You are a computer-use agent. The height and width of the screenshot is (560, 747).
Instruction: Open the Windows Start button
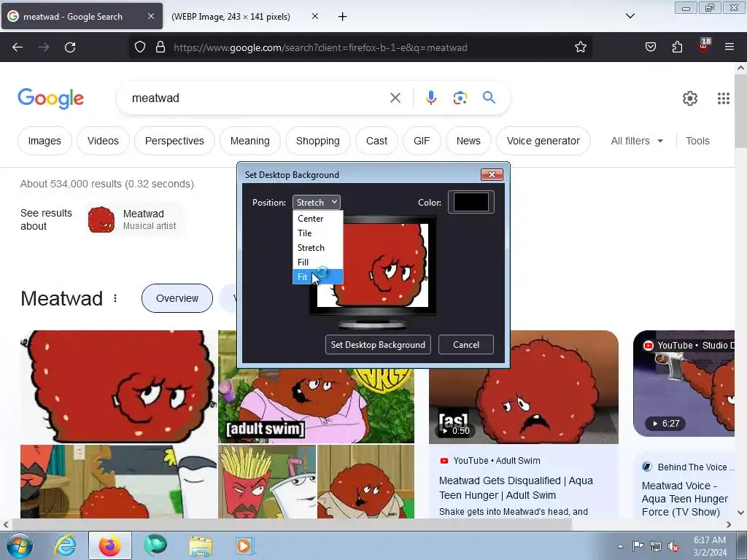pos(20,545)
